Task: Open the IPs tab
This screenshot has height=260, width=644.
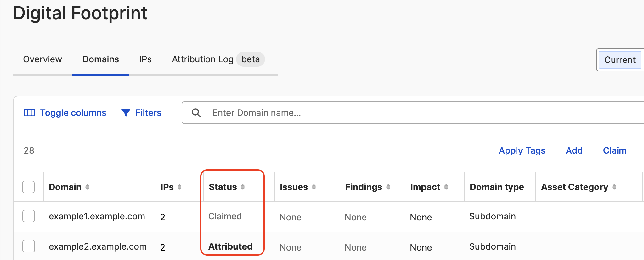Action: (x=145, y=59)
